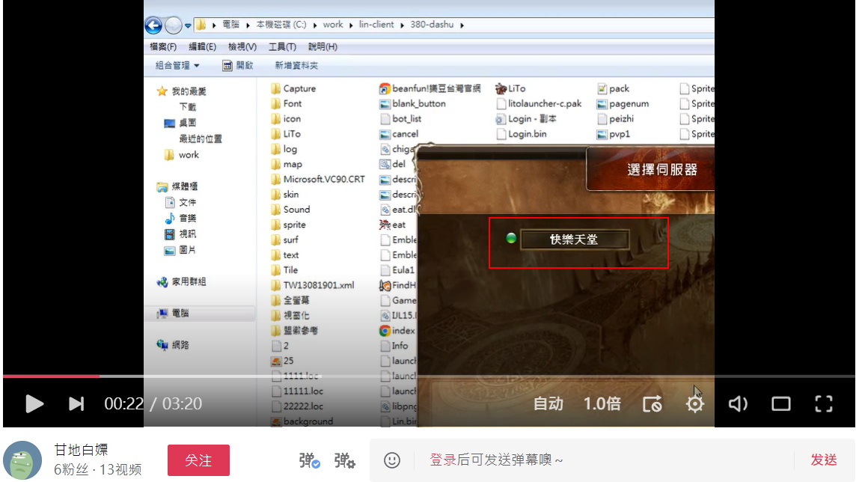Open danmaku settings icon

coord(344,460)
